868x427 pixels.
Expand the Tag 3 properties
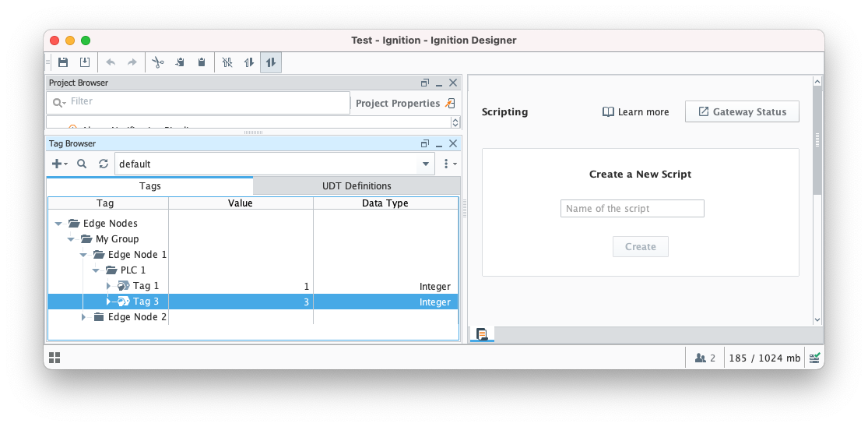point(108,302)
